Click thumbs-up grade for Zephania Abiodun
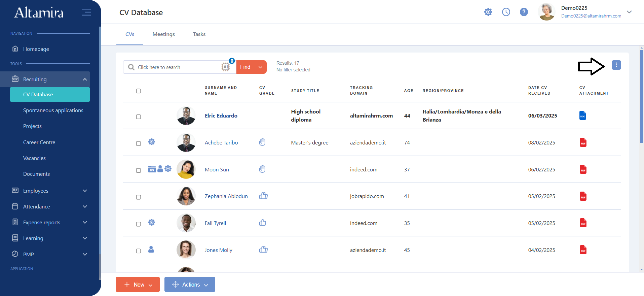Screen dimensions: 644x296 tap(263, 196)
